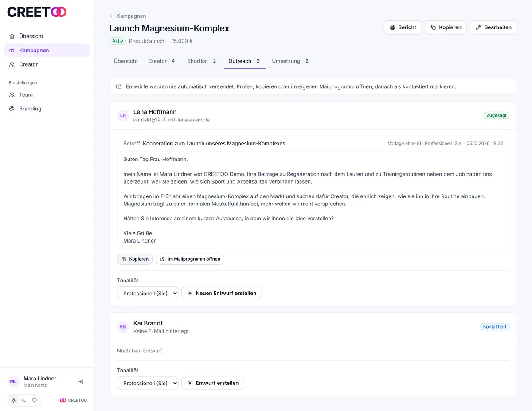532x411 pixels.
Task: Click the text Noch kein Entwurf.
Action: (140, 351)
